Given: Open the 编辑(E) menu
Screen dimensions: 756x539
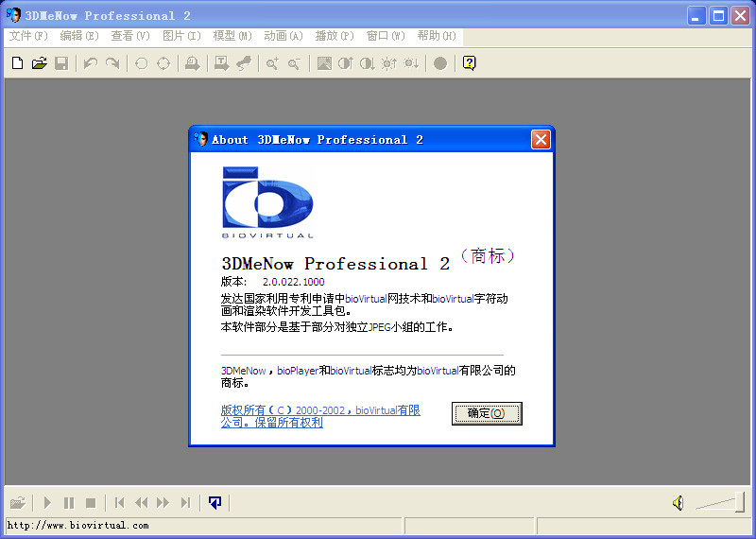Looking at the screenshot, I should pos(79,36).
